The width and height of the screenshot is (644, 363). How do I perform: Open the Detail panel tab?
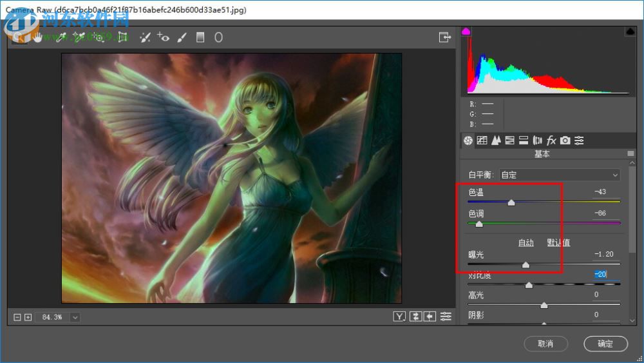pos(496,141)
